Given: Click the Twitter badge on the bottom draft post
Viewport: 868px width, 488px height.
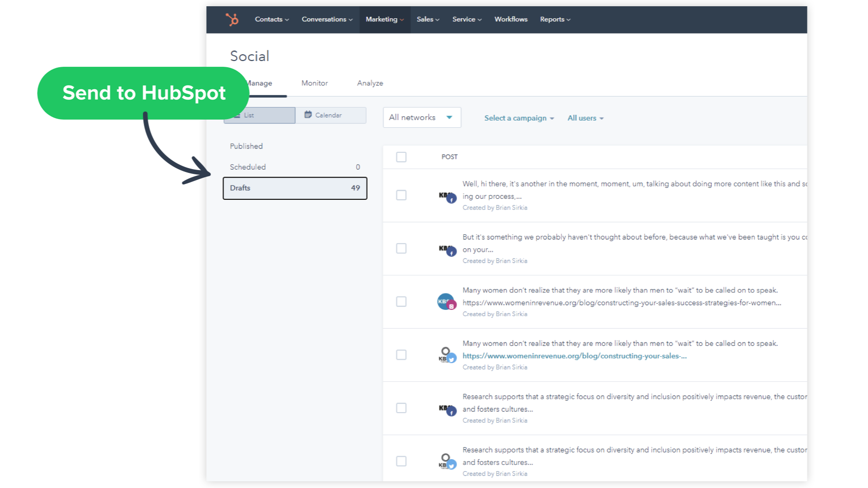Looking at the screenshot, I should click(x=451, y=465).
